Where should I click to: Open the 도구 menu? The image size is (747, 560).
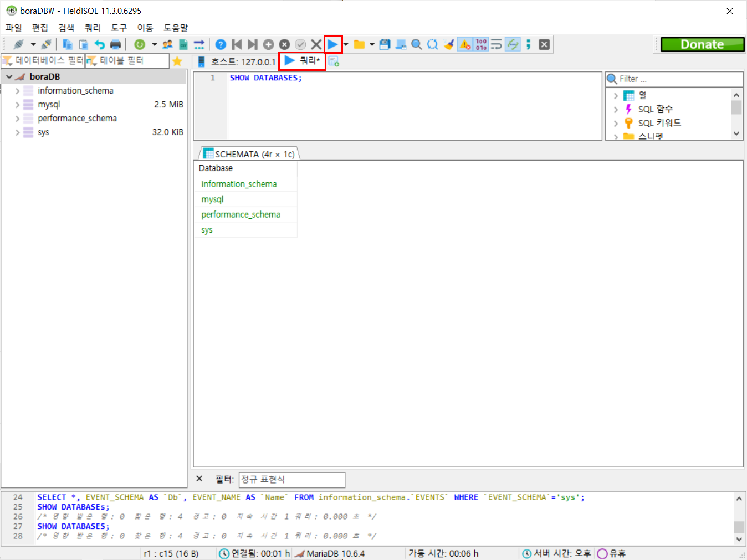pyautogui.click(x=119, y=28)
